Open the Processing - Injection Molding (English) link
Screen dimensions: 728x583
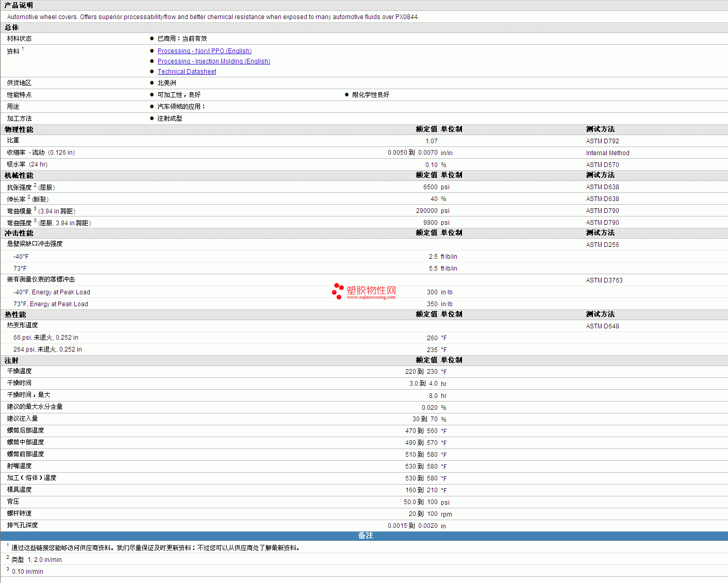(213, 61)
